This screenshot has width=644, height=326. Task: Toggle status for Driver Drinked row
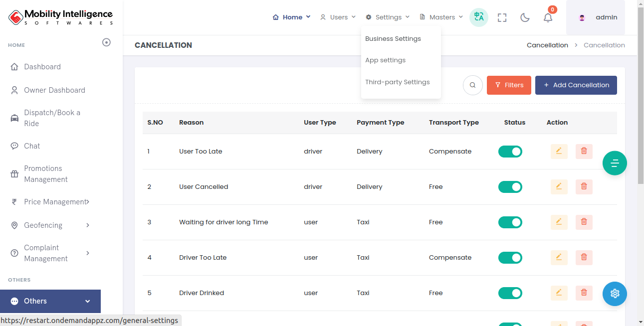510,293
